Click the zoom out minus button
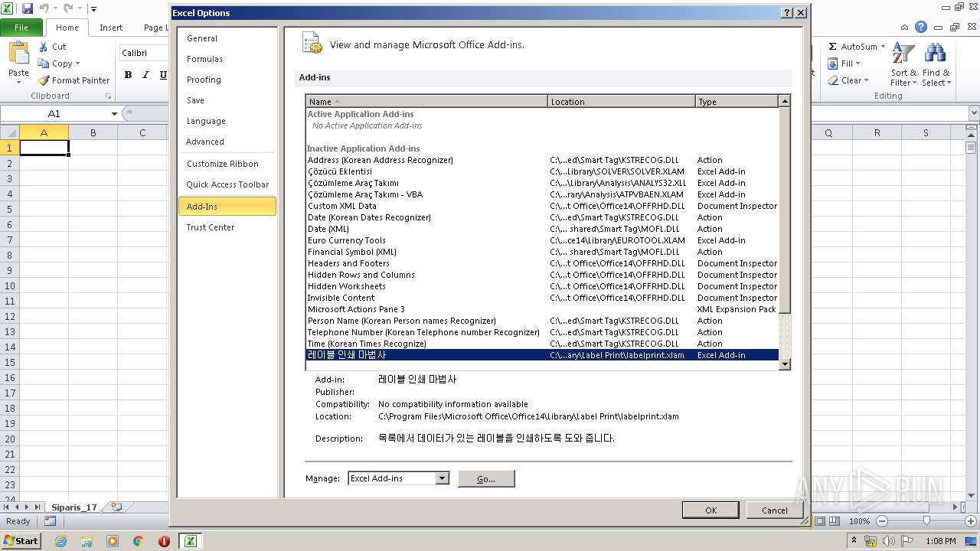This screenshot has width=980, height=551. 882,521
